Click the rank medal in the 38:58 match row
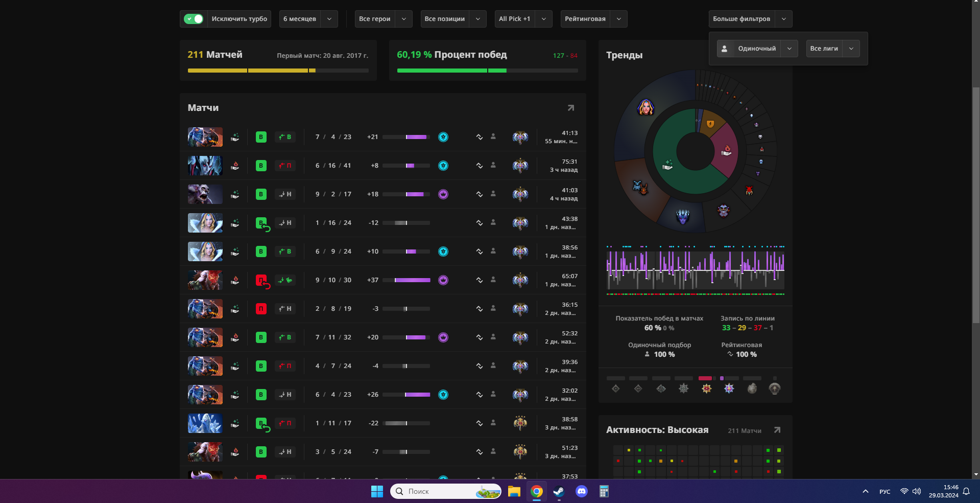 point(520,423)
